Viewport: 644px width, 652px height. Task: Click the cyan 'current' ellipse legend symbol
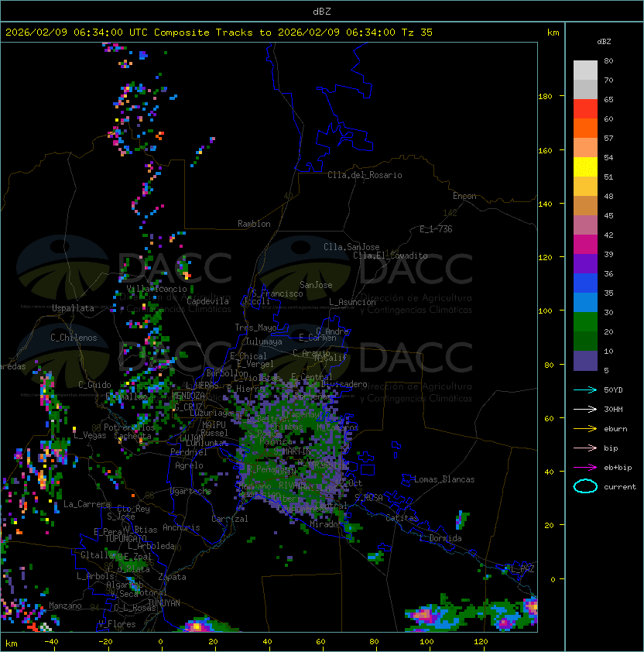[x=585, y=486]
